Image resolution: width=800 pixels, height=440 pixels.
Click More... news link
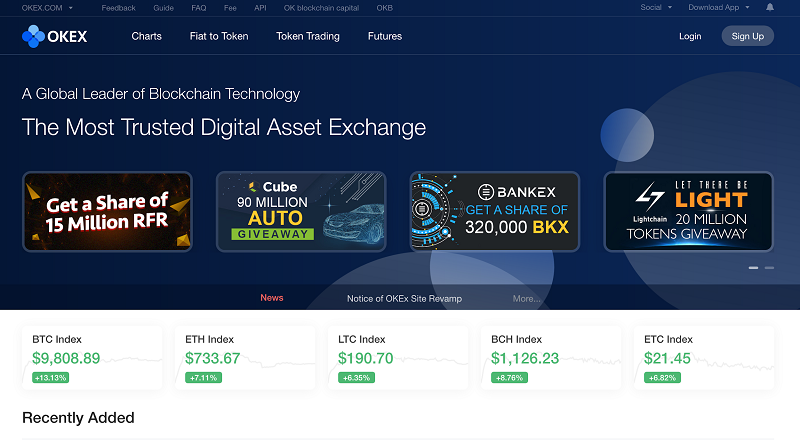[x=527, y=299]
